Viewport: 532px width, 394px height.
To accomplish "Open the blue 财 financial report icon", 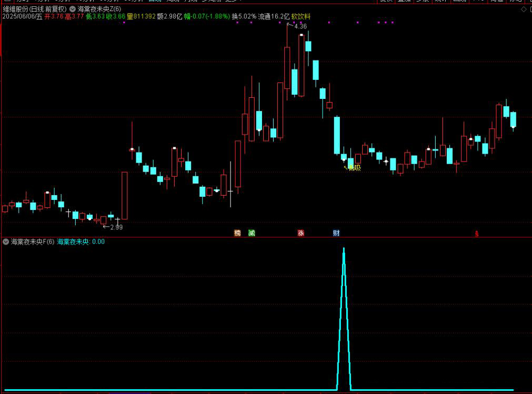I will (336, 233).
